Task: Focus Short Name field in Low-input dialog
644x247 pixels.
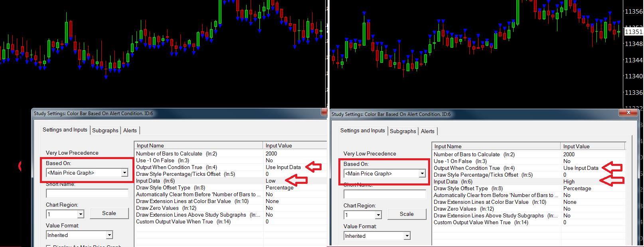Action: coord(87,193)
